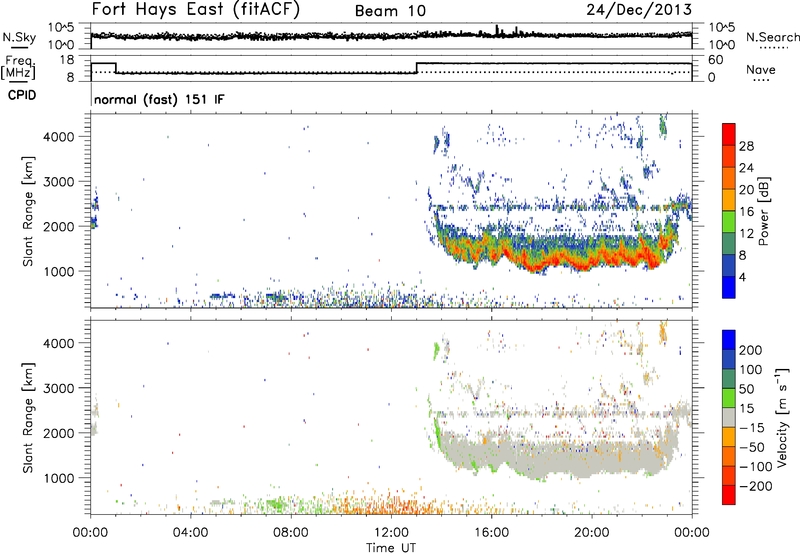
Task: Click the date '24/Dec/2013'
Action: 639,9
